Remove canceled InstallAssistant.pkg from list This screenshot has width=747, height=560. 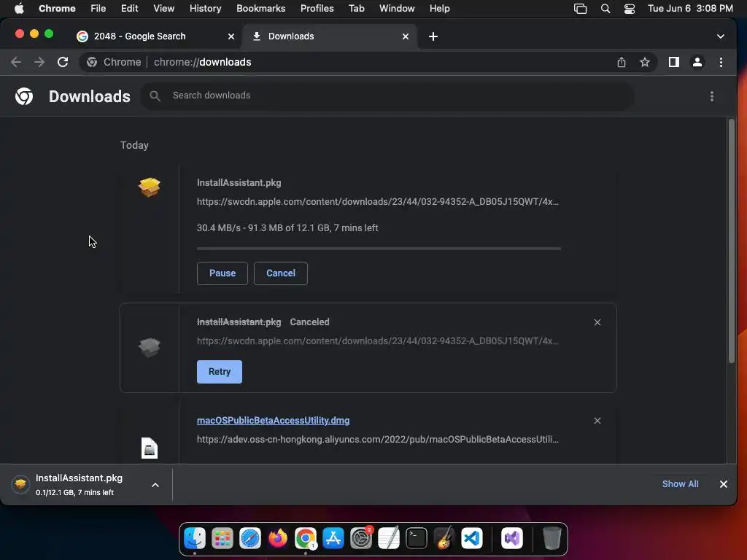597,322
